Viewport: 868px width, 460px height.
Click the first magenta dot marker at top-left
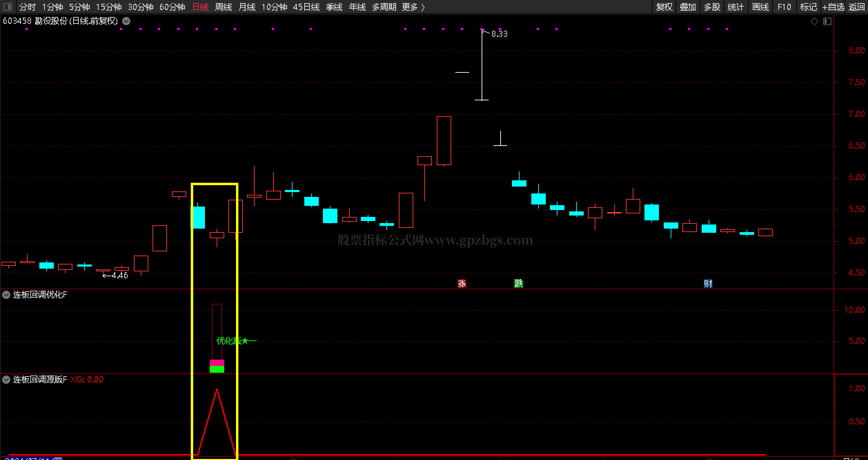[27, 29]
